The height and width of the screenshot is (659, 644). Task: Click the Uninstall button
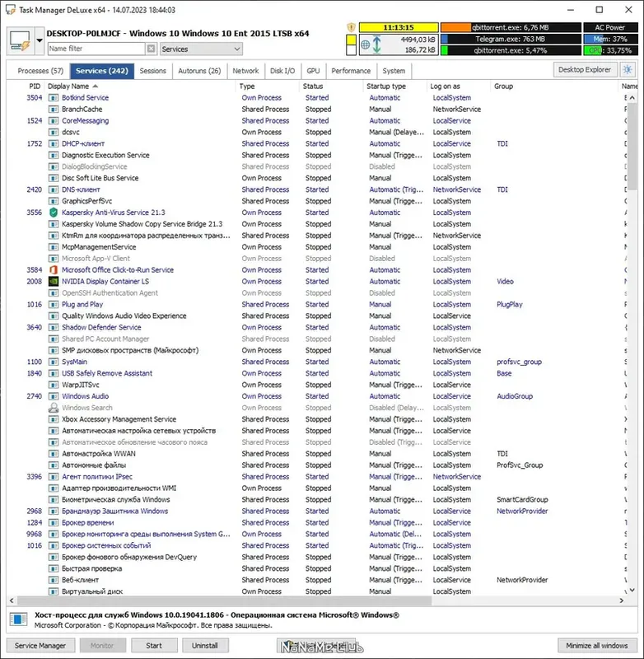[x=205, y=646]
